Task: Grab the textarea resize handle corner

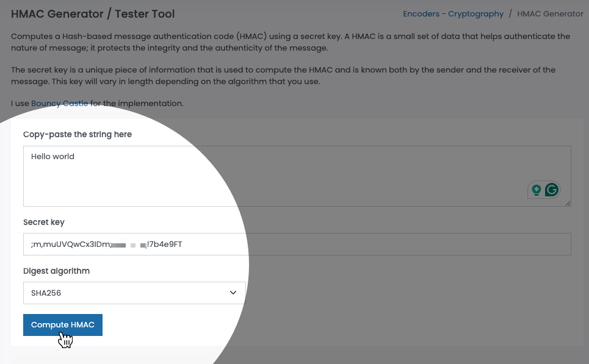Action: tap(568, 203)
